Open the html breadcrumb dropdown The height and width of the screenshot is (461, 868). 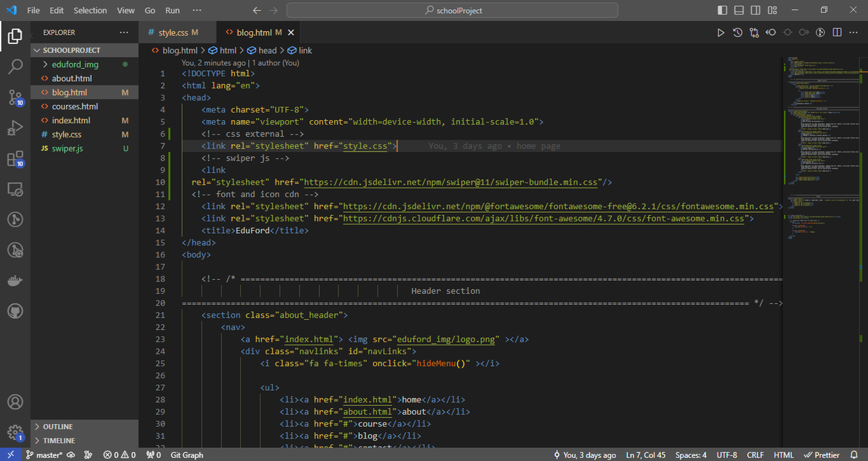click(x=222, y=51)
